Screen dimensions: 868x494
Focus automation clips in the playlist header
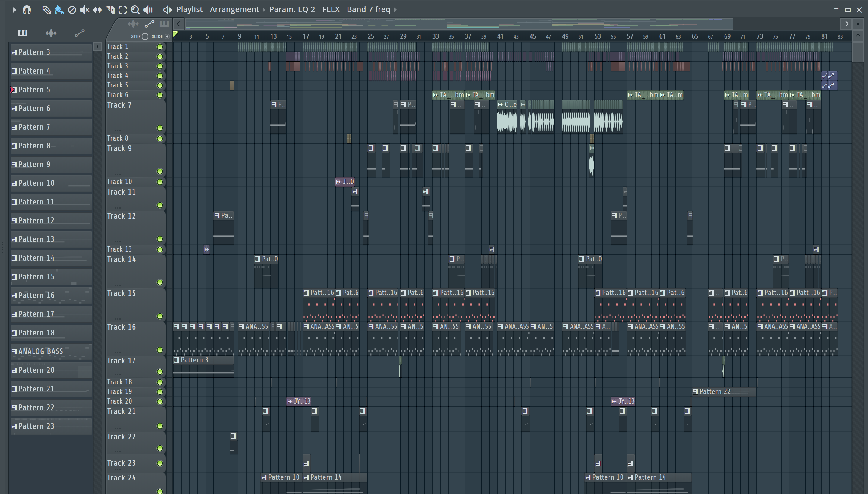tap(149, 24)
